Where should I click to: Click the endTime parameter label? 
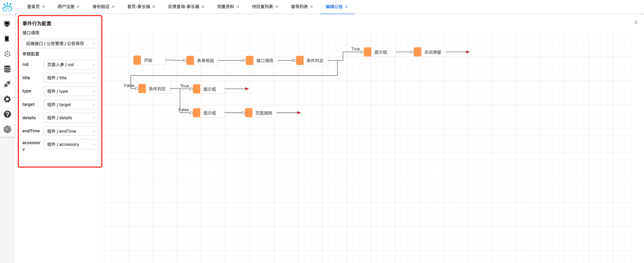(x=31, y=131)
